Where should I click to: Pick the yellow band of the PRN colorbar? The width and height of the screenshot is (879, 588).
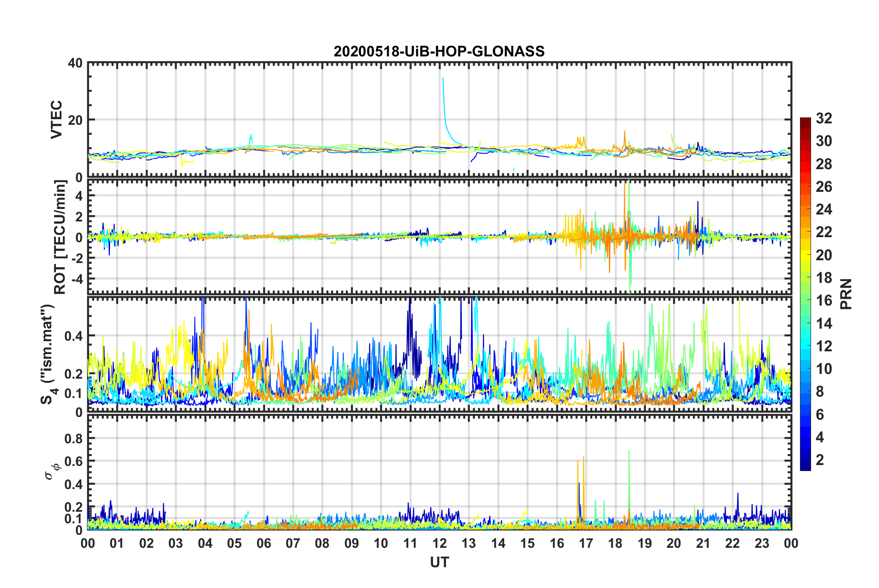pos(805,256)
